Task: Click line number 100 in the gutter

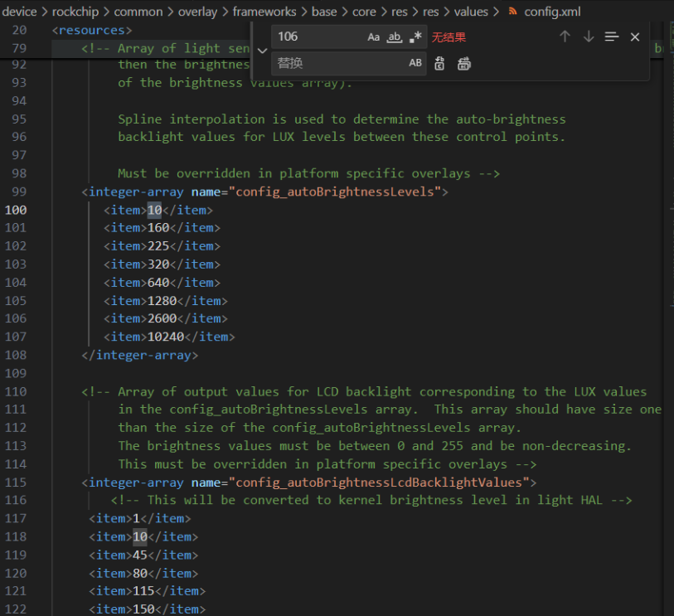Action: click(x=16, y=211)
